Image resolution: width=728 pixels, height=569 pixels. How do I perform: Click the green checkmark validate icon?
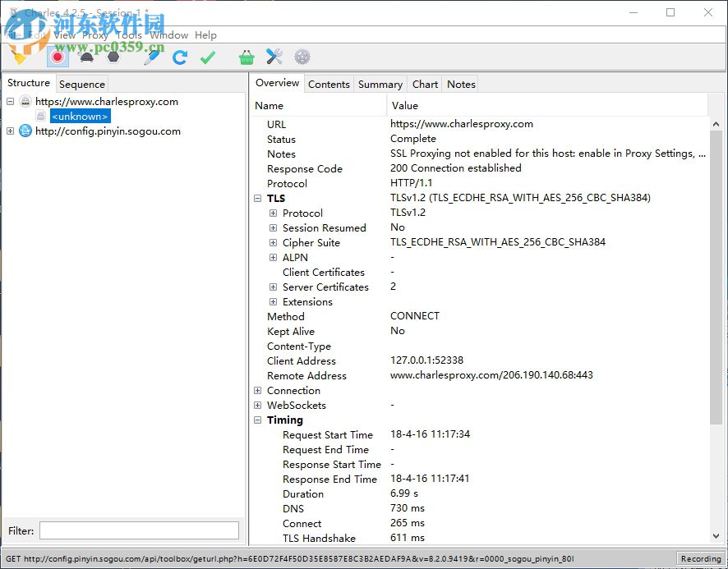point(208,57)
